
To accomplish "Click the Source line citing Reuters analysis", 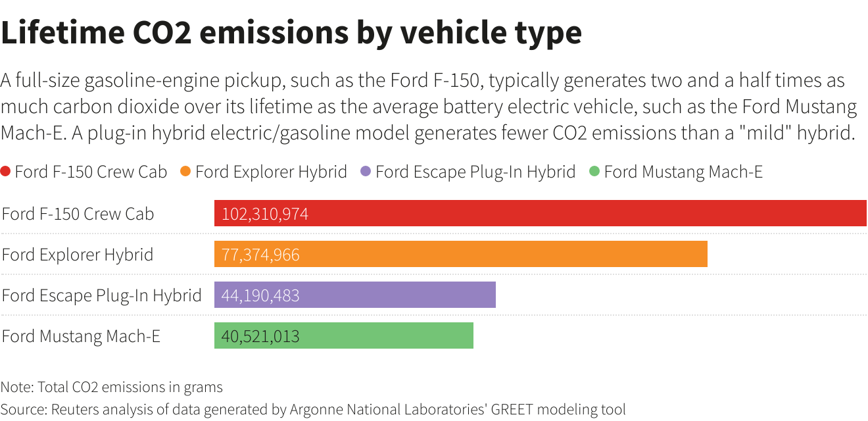I will click(313, 409).
